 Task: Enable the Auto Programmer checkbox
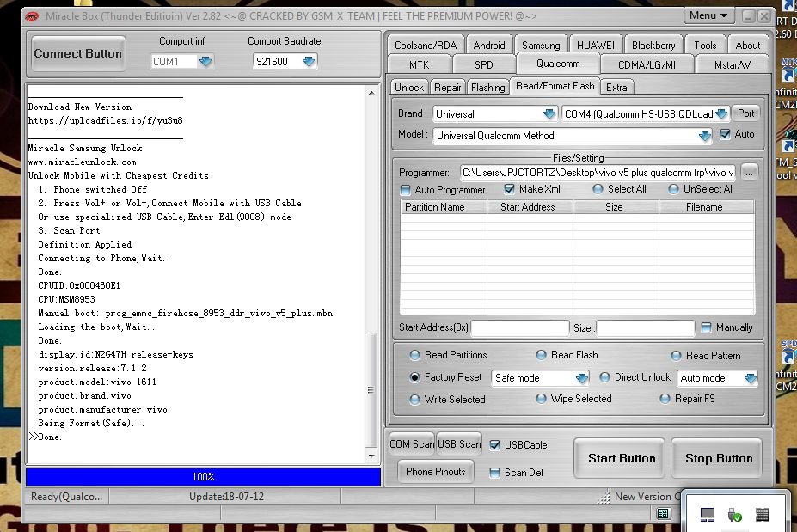[405, 190]
